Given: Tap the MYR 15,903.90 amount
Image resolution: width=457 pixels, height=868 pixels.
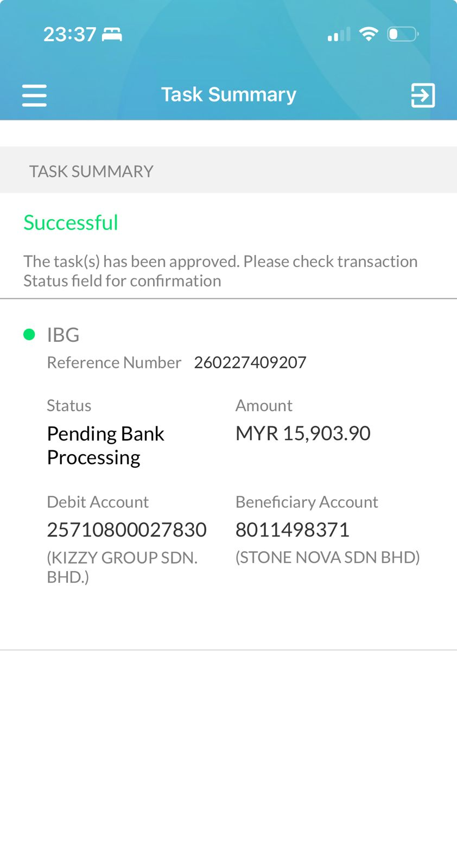Looking at the screenshot, I should (303, 433).
